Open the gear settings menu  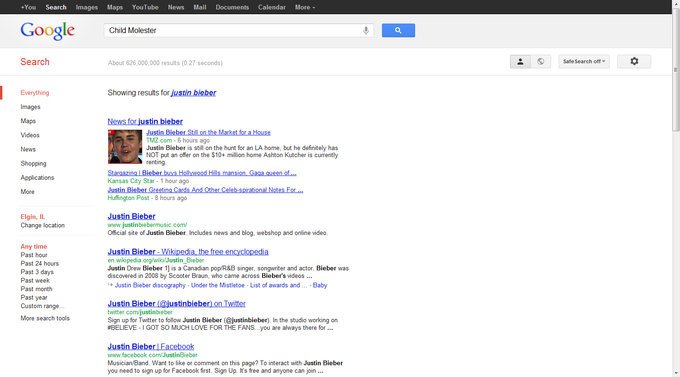[x=634, y=62]
